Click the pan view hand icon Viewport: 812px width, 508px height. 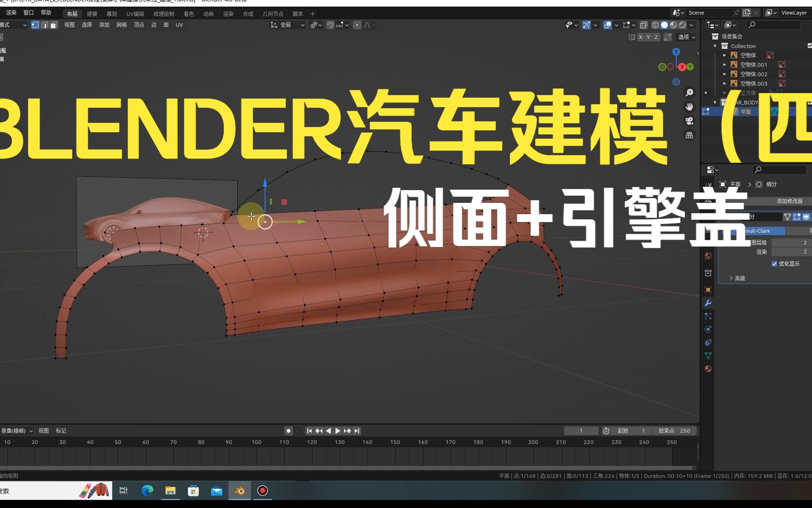click(689, 107)
